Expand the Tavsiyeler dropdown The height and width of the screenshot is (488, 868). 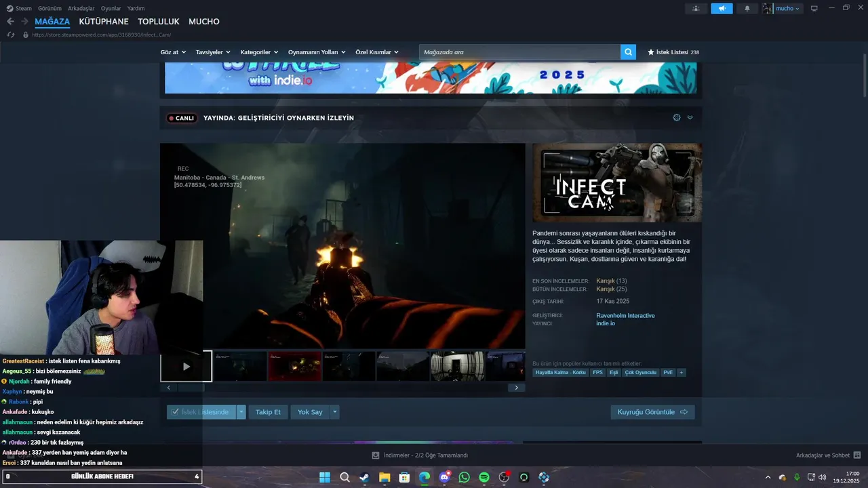point(213,52)
